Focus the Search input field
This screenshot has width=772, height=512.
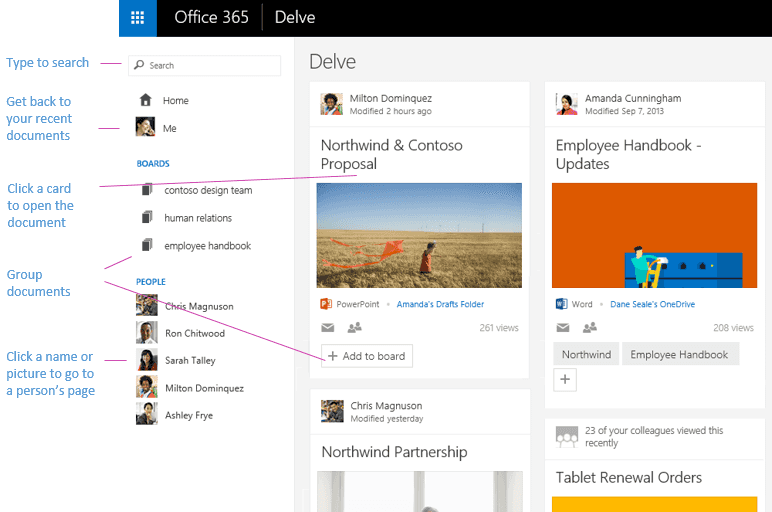point(204,65)
